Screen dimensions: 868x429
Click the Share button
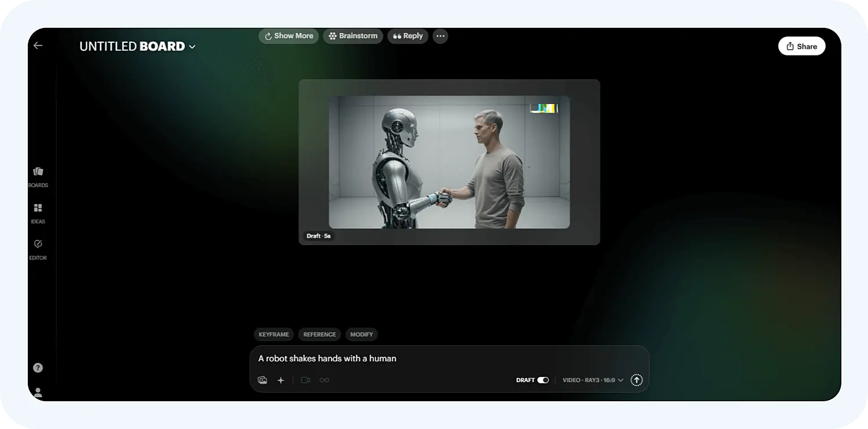click(801, 46)
